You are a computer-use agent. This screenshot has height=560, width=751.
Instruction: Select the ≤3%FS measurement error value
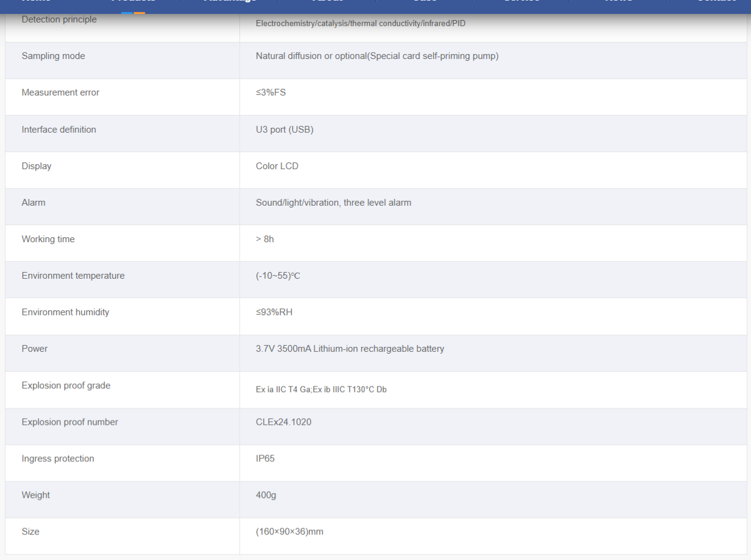270,93
